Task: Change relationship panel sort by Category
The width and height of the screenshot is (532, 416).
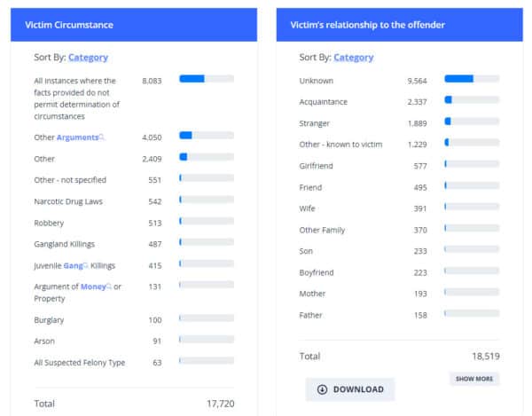Action: pos(354,58)
